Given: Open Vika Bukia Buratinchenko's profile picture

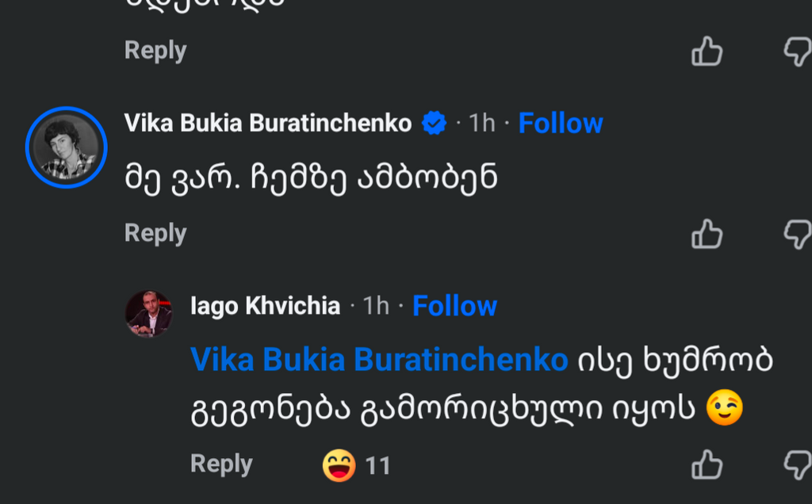Looking at the screenshot, I should 66,147.
